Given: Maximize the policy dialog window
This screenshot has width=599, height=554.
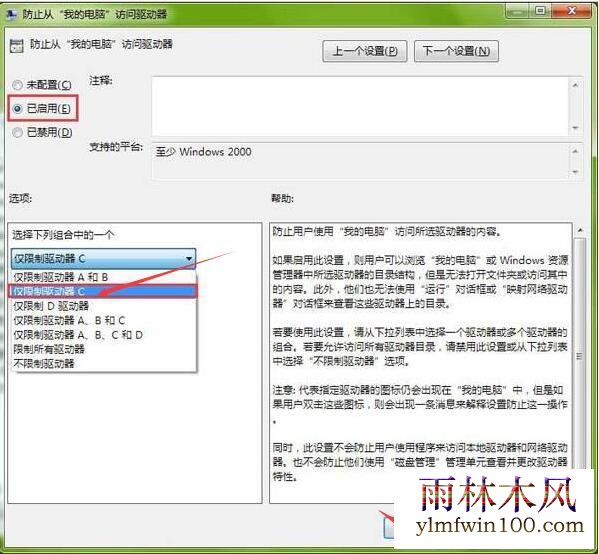Looking at the screenshot, I should [540, 11].
